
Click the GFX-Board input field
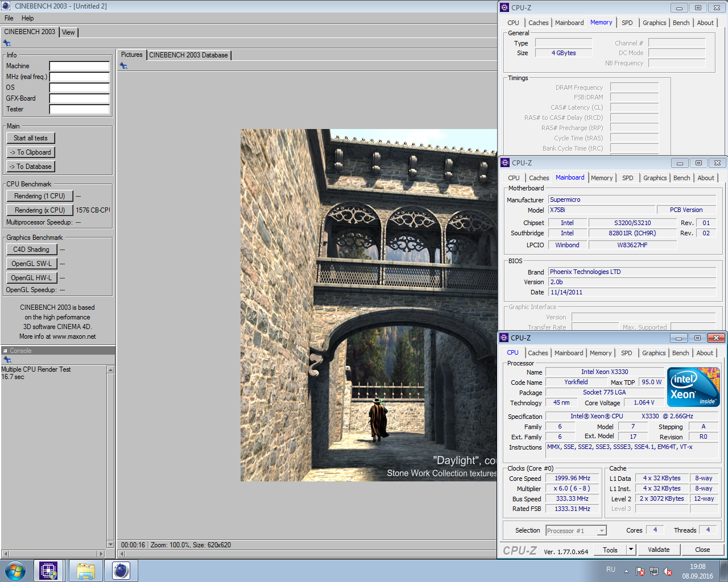[x=80, y=98]
